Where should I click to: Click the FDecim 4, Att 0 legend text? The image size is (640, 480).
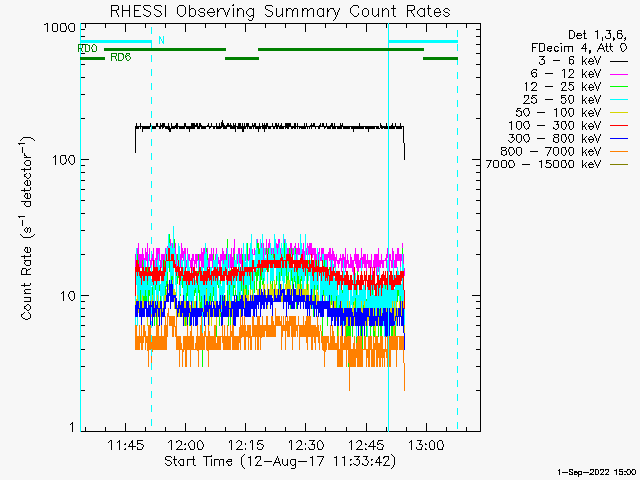click(579, 48)
